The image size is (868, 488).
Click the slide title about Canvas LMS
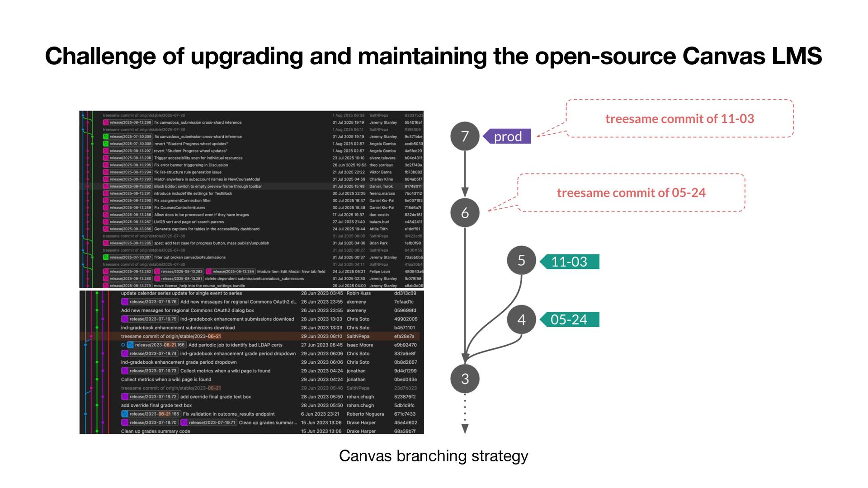point(433,56)
